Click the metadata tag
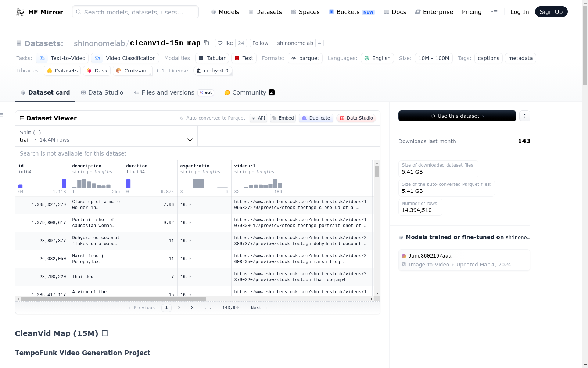The height and width of the screenshot is (368, 588). pos(520,58)
